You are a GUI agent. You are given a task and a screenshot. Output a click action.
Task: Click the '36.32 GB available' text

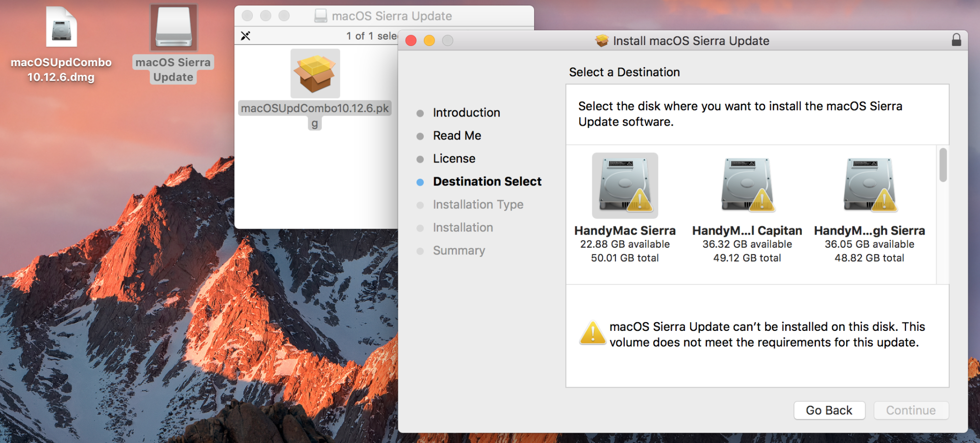pos(747,244)
